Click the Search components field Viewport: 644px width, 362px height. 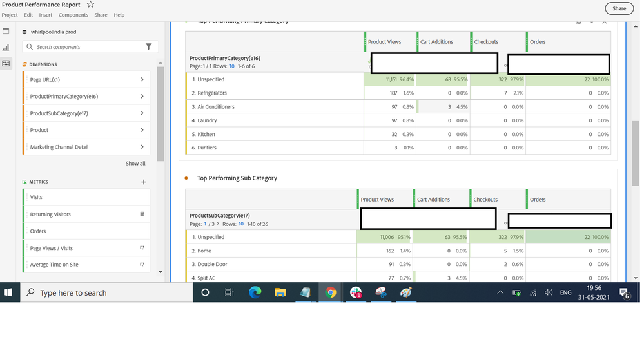click(87, 47)
